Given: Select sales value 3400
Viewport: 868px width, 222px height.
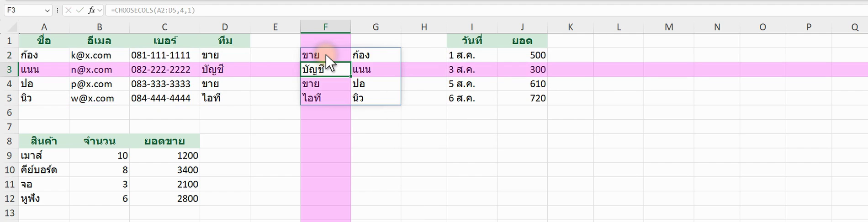Looking at the screenshot, I should click(x=164, y=170).
